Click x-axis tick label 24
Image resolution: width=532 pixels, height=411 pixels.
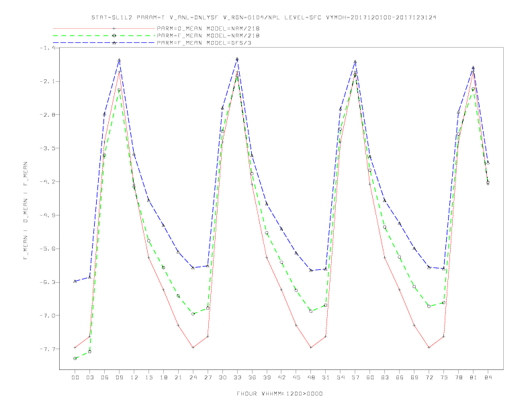point(193,377)
